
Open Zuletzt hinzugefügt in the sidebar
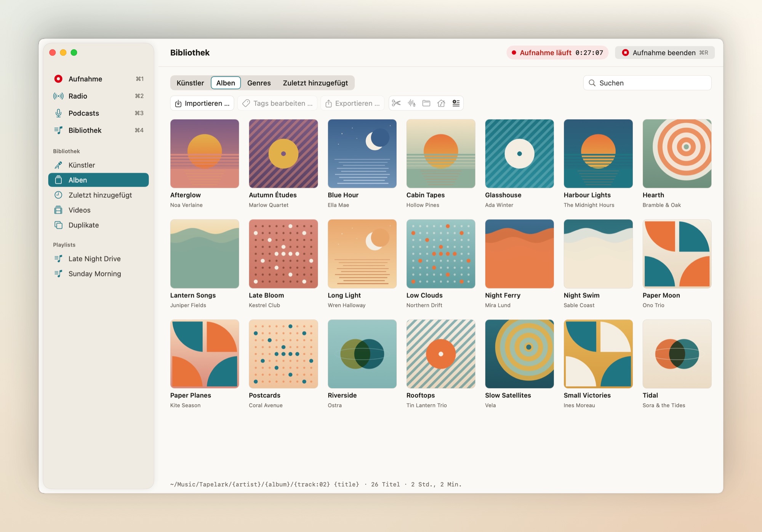click(98, 195)
